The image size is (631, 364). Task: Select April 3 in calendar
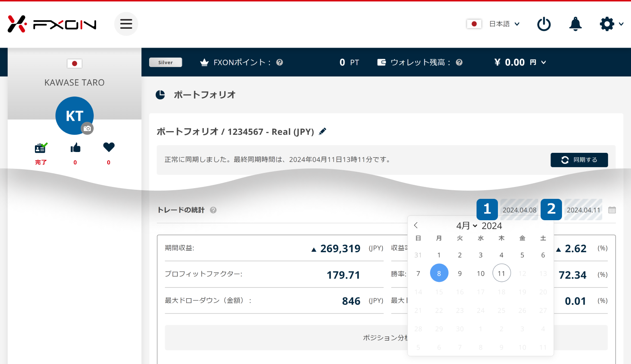[481, 255]
